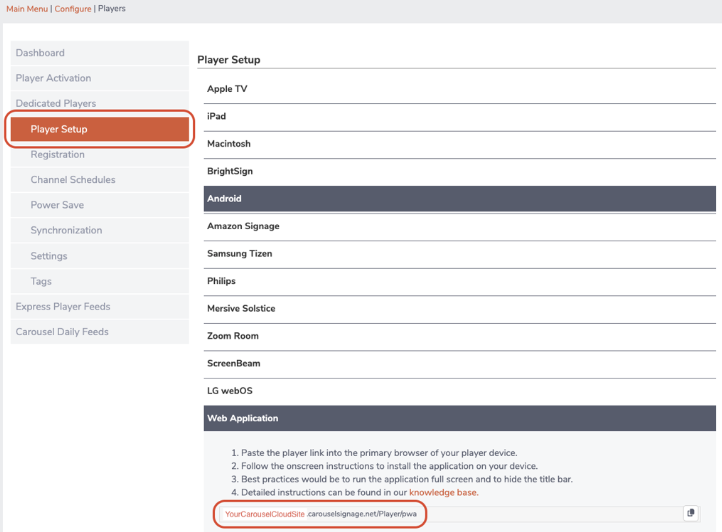Go to the Configure breadcrumb link
Image resolution: width=722 pixels, height=532 pixels.
click(x=73, y=9)
